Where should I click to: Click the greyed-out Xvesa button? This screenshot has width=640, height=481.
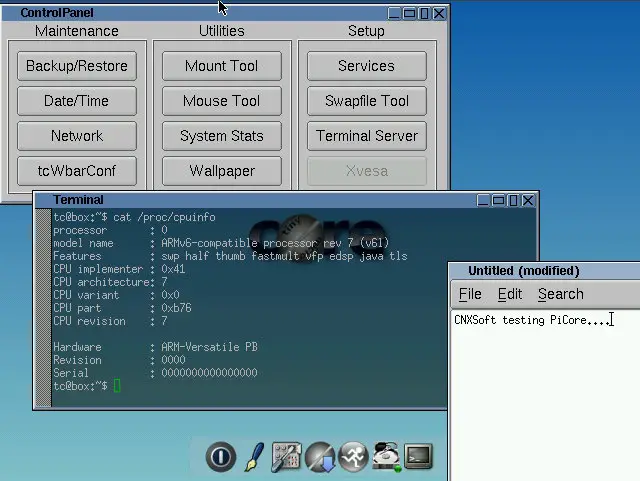click(367, 171)
